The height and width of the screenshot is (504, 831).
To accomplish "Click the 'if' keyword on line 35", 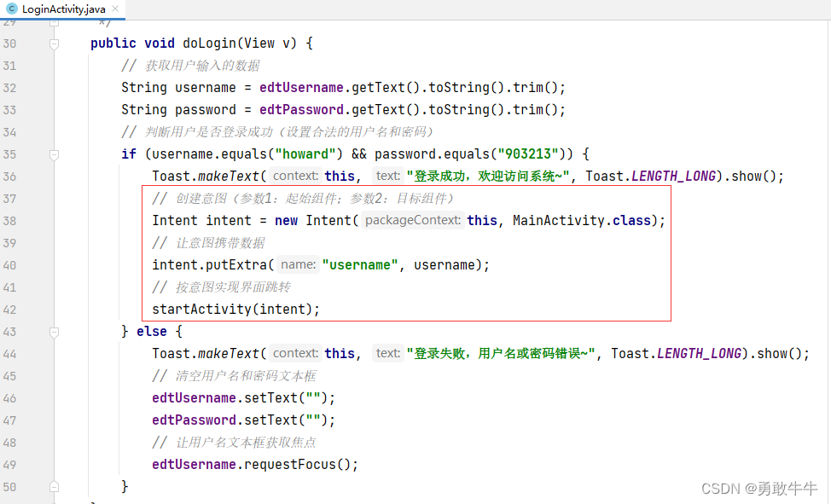I will coord(129,154).
